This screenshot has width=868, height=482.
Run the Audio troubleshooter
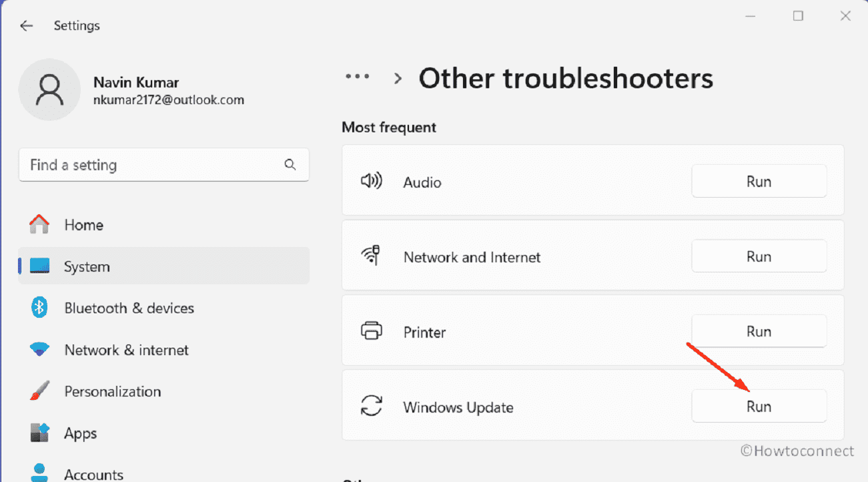point(759,182)
